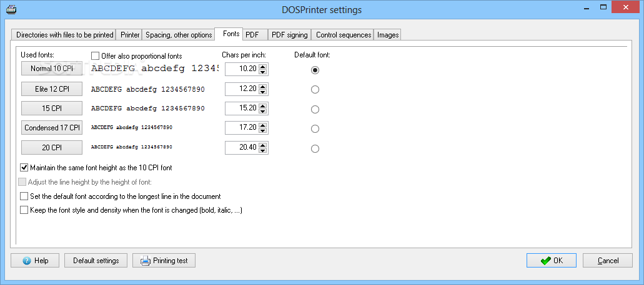644x285 pixels.
Task: Increase the 17.20 chars per inch value
Action: [x=263, y=125]
